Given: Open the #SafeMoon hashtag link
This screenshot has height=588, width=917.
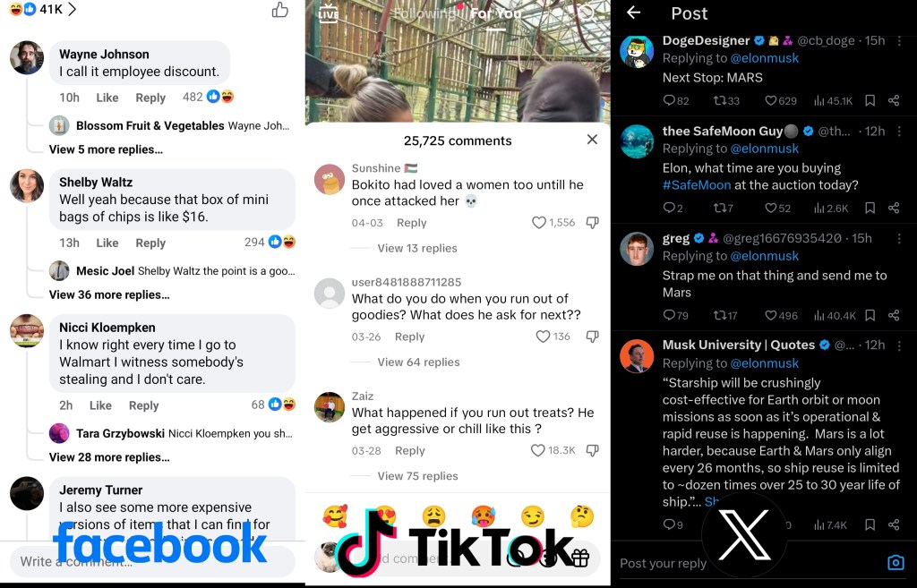Looking at the screenshot, I should [x=697, y=185].
